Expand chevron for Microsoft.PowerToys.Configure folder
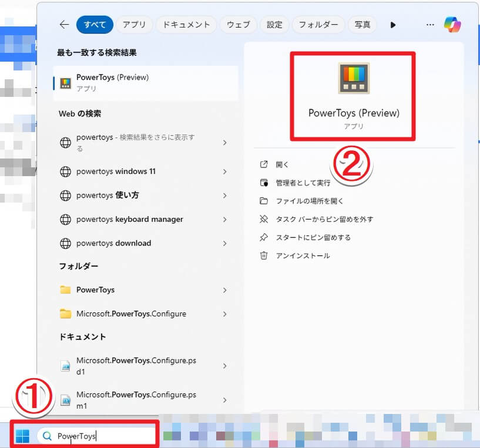The width and height of the screenshot is (480, 448). pyautogui.click(x=224, y=314)
